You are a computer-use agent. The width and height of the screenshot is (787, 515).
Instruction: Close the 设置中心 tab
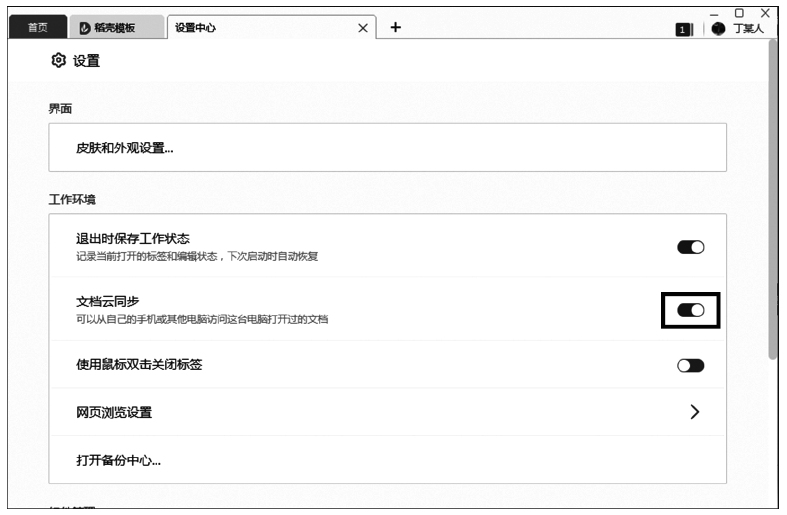tap(363, 28)
